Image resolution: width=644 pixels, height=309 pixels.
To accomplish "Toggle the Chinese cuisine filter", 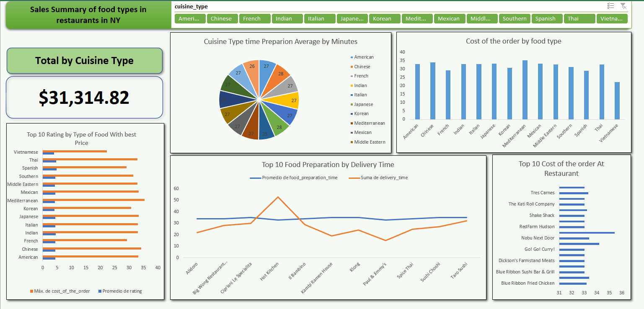I will pos(222,18).
